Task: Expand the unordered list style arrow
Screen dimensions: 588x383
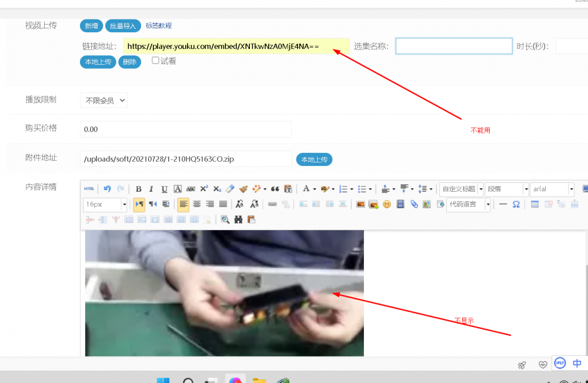Action: [x=370, y=189]
